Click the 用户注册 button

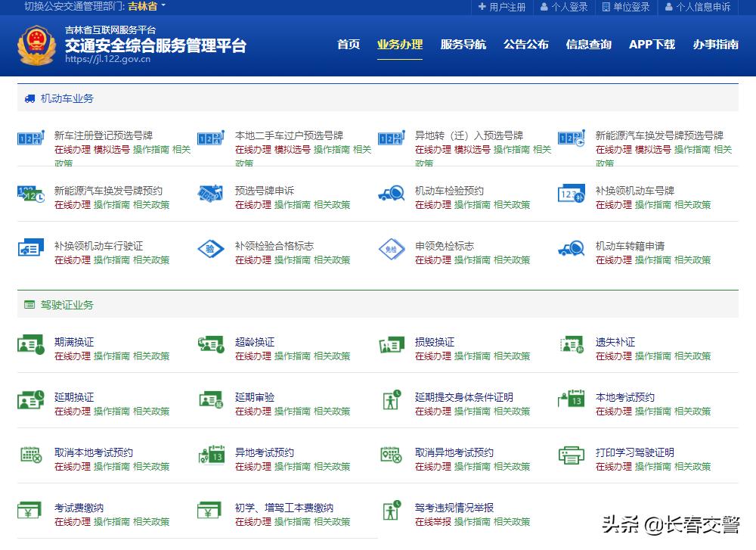[x=502, y=7]
